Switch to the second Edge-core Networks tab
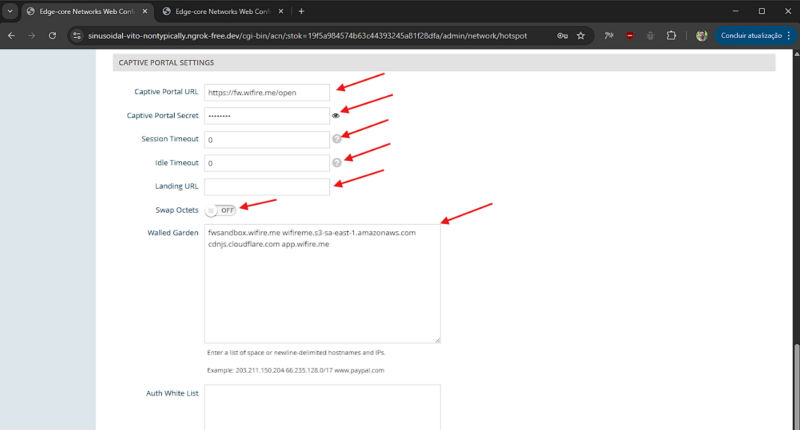The image size is (800, 430). (x=222, y=11)
